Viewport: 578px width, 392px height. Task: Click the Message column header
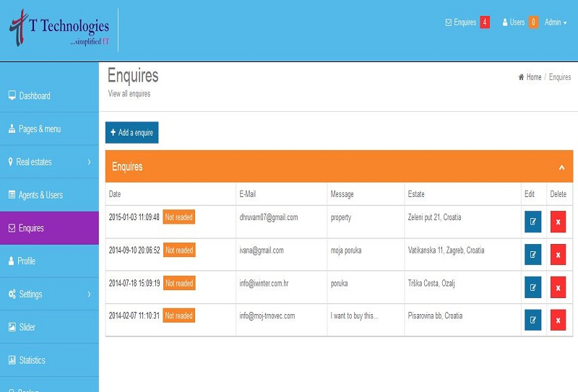342,194
